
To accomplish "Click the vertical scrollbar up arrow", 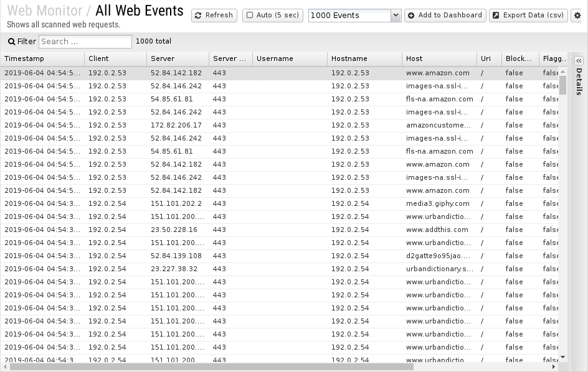I will (x=562, y=71).
